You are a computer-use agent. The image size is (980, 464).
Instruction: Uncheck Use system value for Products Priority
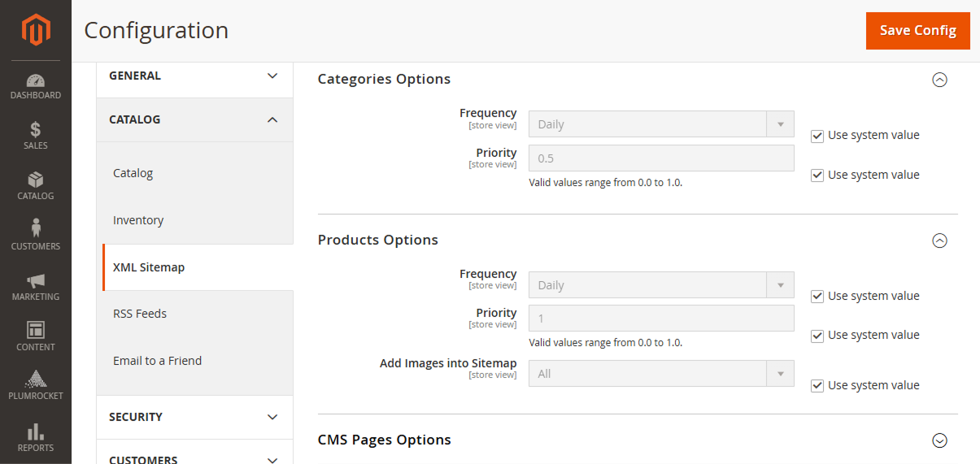click(x=817, y=336)
